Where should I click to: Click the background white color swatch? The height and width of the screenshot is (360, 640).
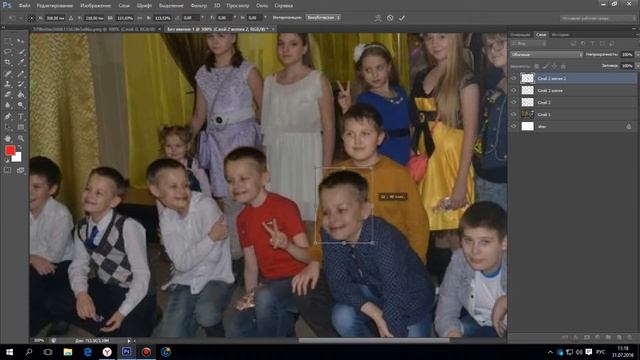coord(17,158)
